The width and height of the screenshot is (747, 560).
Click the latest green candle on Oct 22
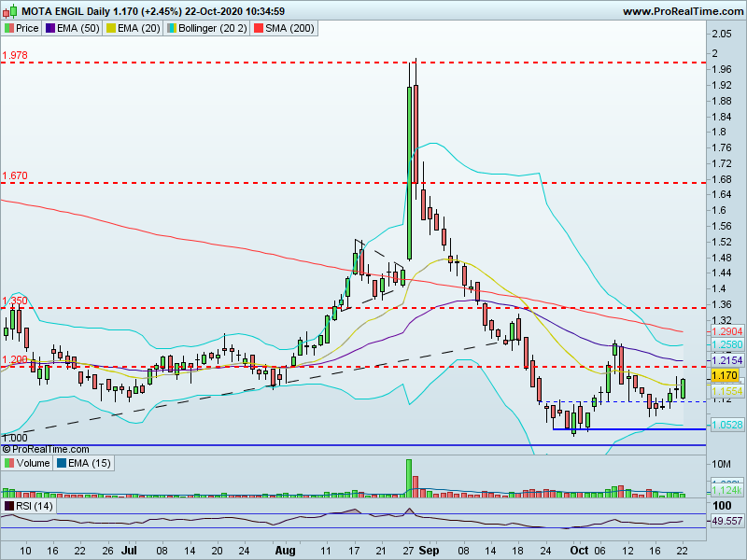tap(684, 388)
